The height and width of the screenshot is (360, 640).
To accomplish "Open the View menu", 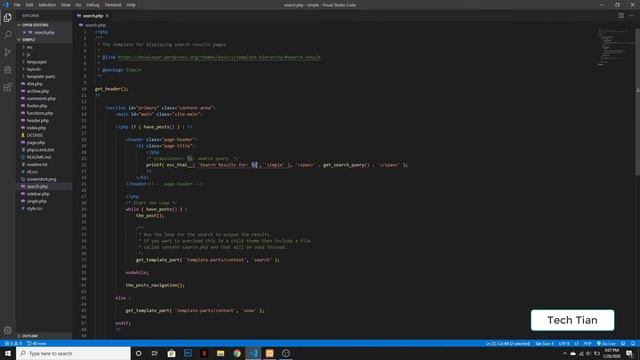I will 66,5.
